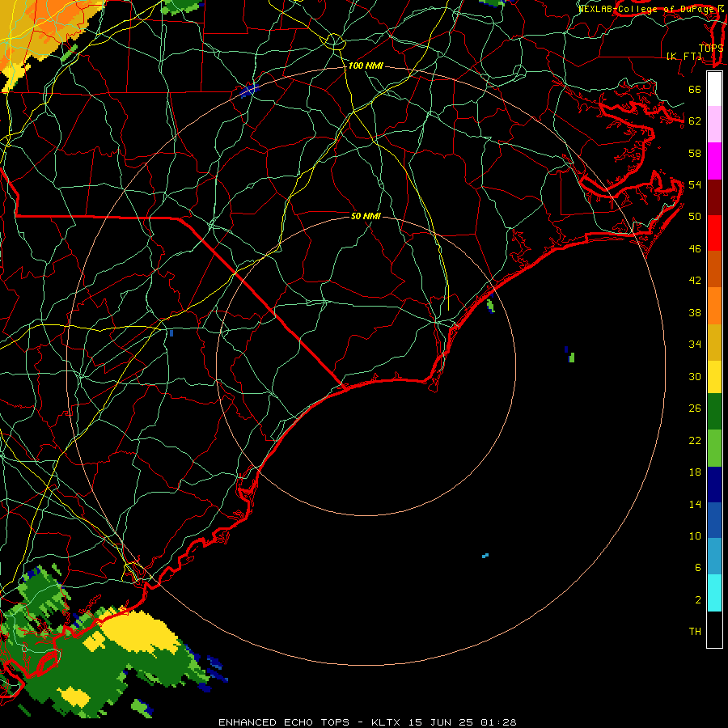728x728 pixels.
Task: Click the NEXLAB-College of DuPage label
Action: [646, 9]
